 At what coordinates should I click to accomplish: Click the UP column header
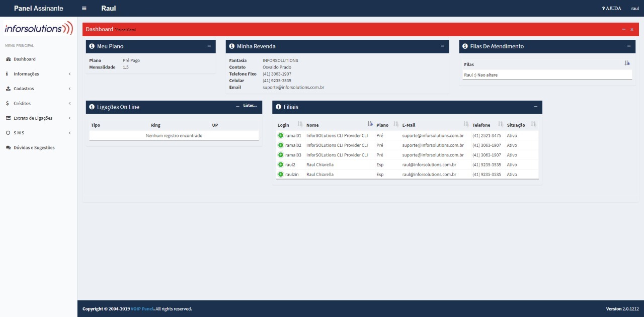click(x=215, y=125)
